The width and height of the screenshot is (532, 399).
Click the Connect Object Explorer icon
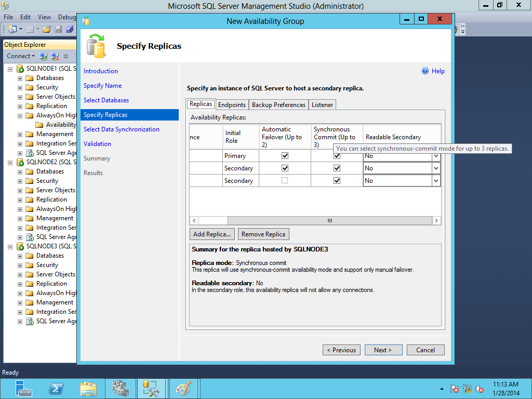pos(43,56)
